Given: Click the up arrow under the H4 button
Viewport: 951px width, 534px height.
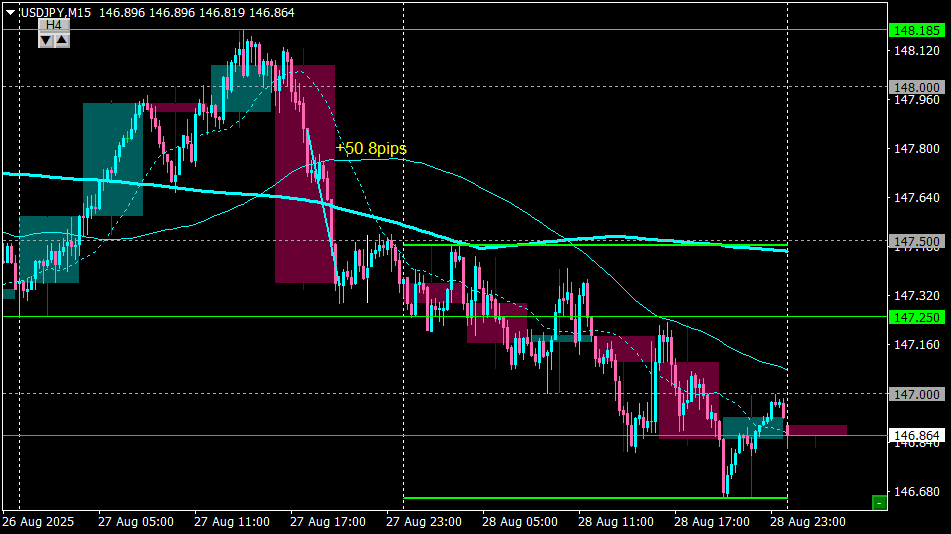Looking at the screenshot, I should pyautogui.click(x=62, y=41).
